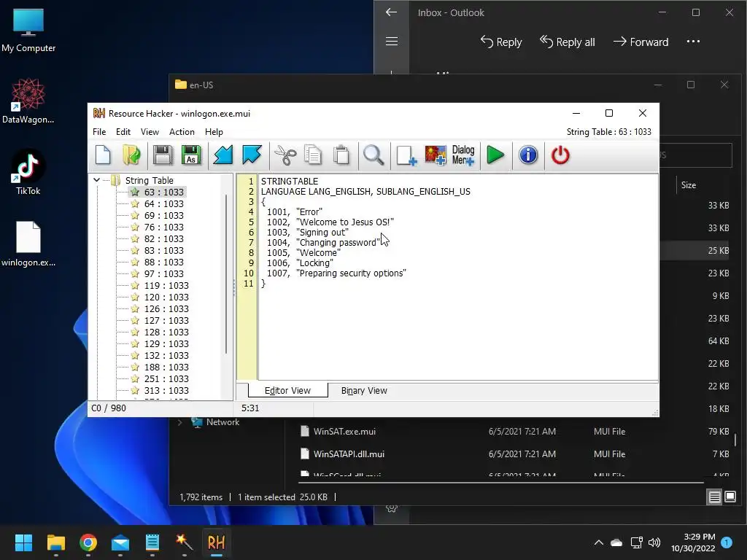Image resolution: width=747 pixels, height=560 pixels.
Task: Click the "Signing out" string in editor
Action: 322,233
